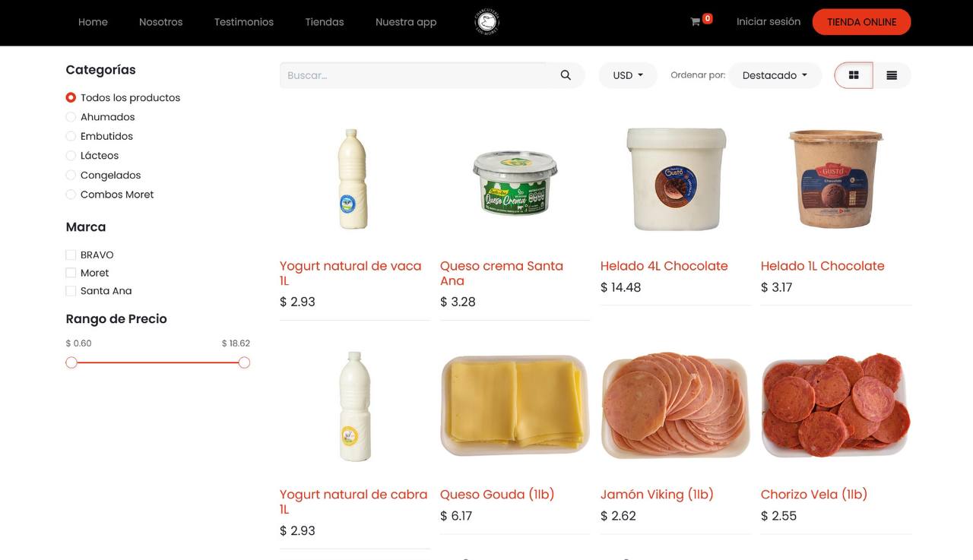This screenshot has width=973, height=560.
Task: Check the BRAVO brand checkbox
Action: (x=71, y=255)
